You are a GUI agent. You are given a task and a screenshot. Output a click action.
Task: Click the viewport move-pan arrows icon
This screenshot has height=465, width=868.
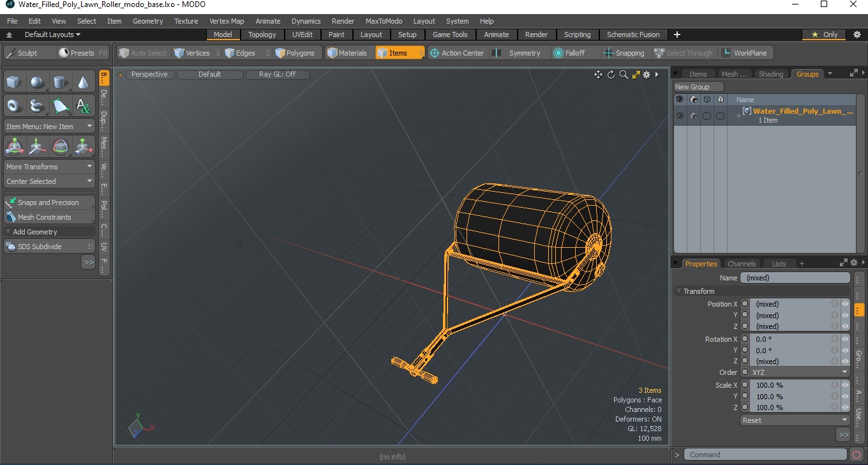pos(598,75)
